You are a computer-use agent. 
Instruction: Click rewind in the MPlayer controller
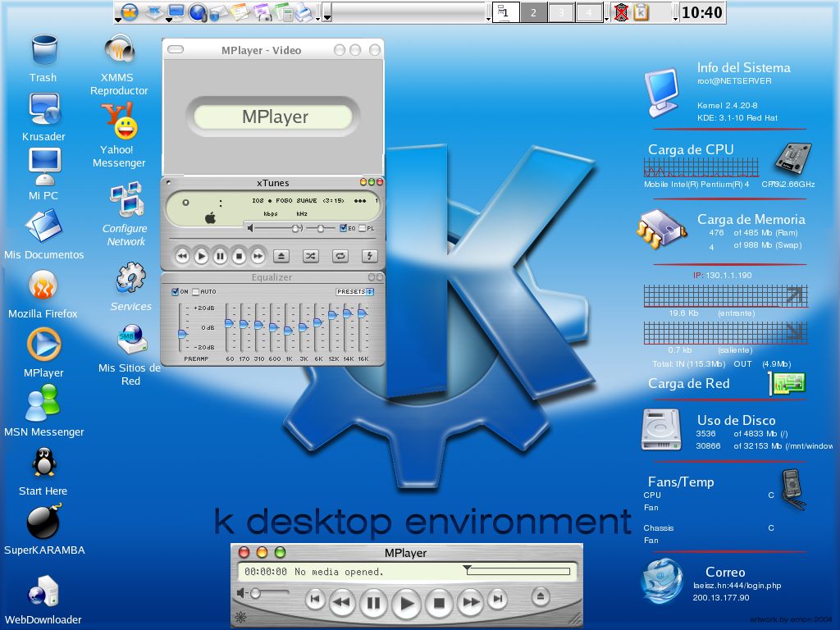(x=341, y=602)
